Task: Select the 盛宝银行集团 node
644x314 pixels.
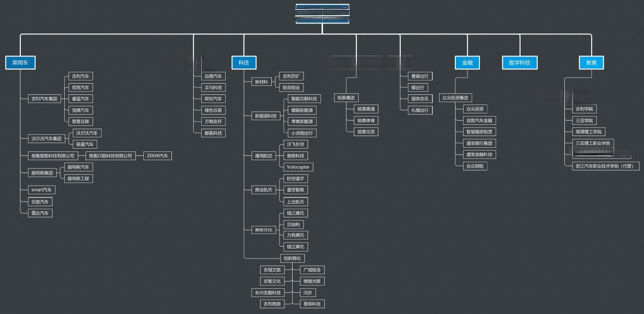Action: click(479, 143)
